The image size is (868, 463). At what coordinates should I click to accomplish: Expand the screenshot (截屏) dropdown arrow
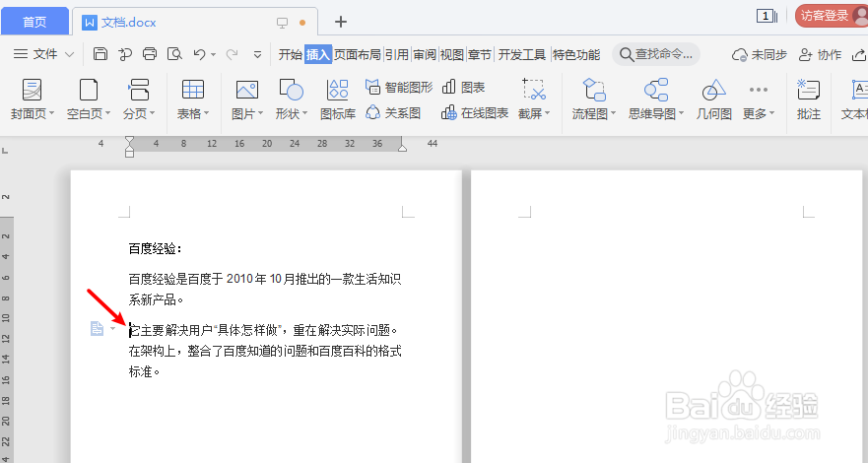pyautogui.click(x=548, y=113)
